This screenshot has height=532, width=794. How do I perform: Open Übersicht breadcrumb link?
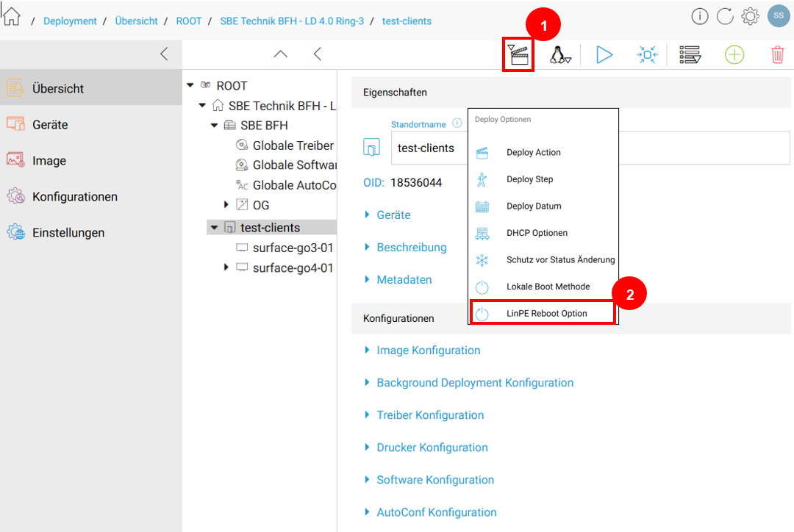point(136,21)
